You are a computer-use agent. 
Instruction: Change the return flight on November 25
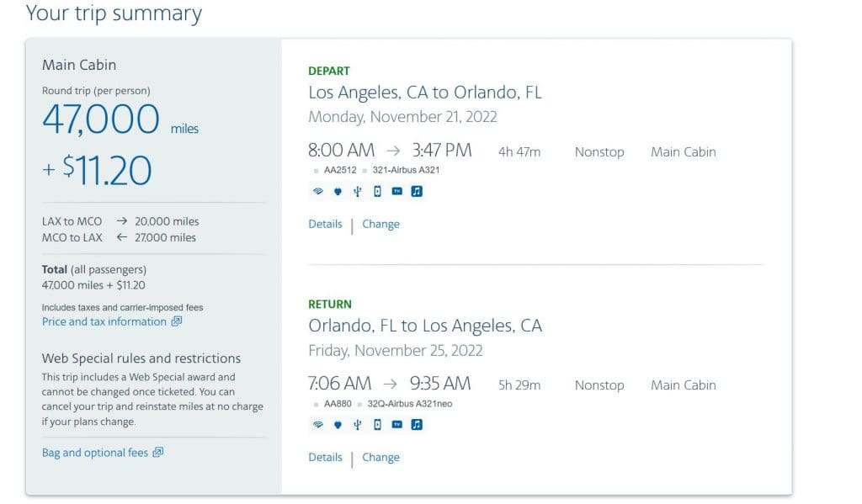[380, 457]
